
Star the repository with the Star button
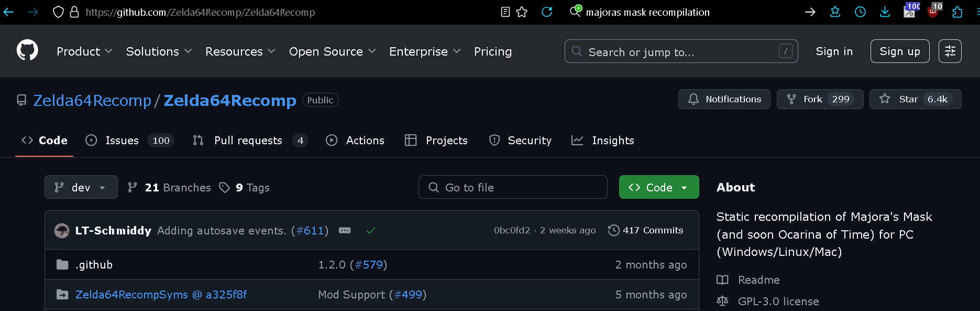pos(916,99)
